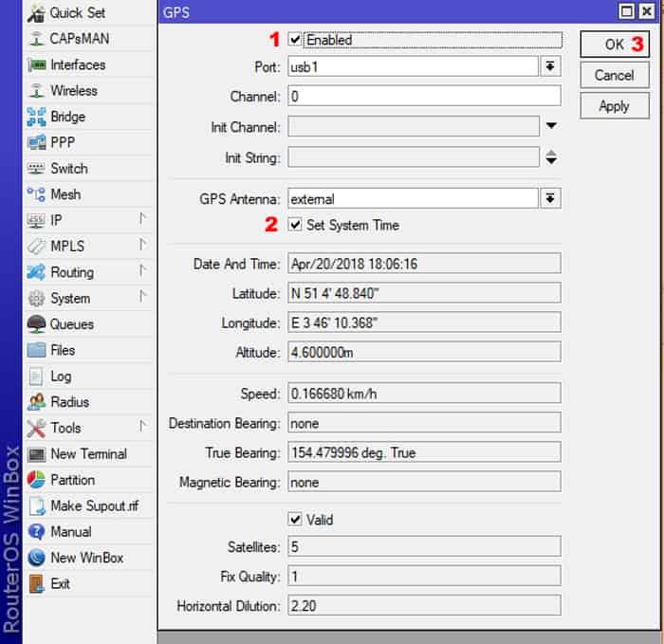The width and height of the screenshot is (664, 644).
Task: Open the Bridge icon
Action: pos(36,117)
